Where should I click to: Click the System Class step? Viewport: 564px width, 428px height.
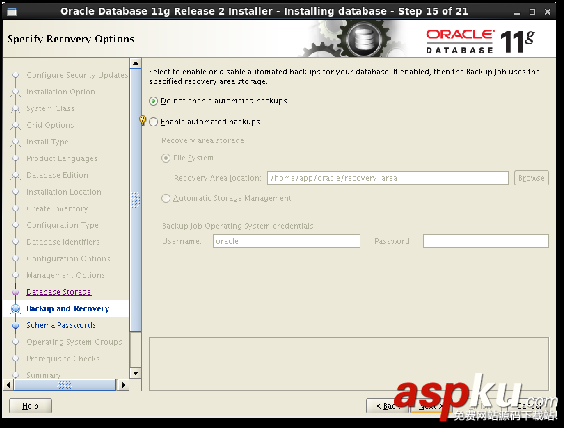point(50,108)
